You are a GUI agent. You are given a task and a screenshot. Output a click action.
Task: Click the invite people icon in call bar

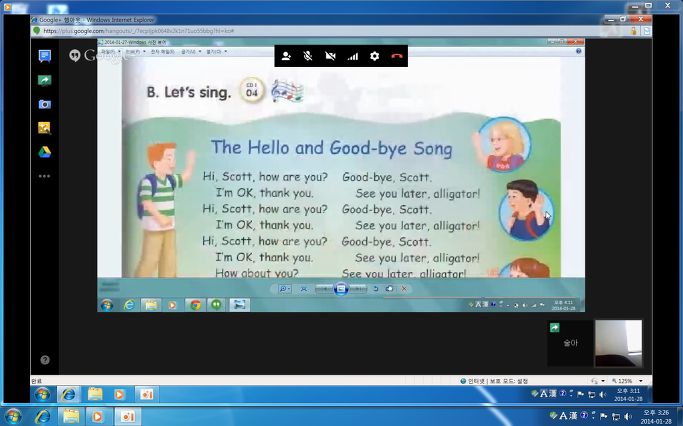[x=286, y=56]
